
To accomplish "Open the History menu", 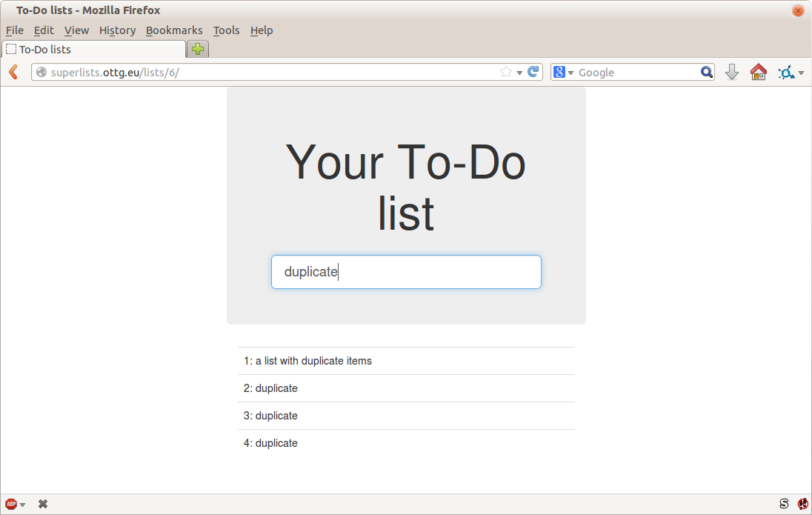I will [117, 30].
